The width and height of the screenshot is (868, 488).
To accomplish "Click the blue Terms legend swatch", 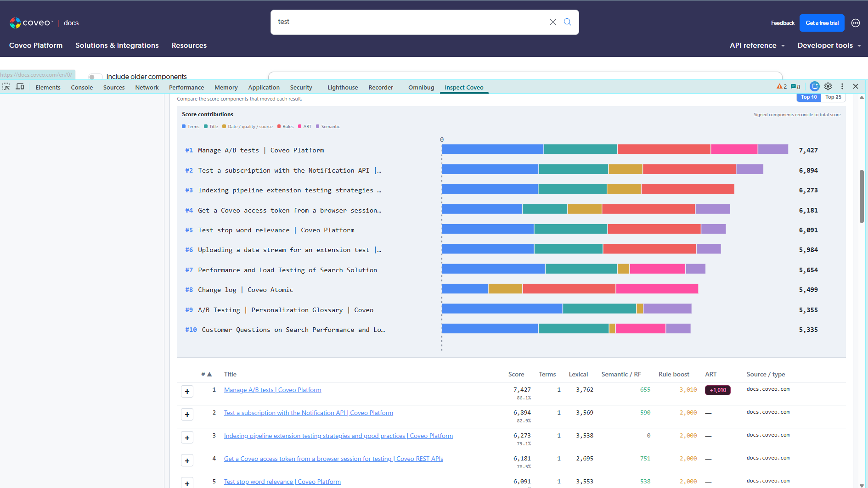I will pyautogui.click(x=184, y=127).
